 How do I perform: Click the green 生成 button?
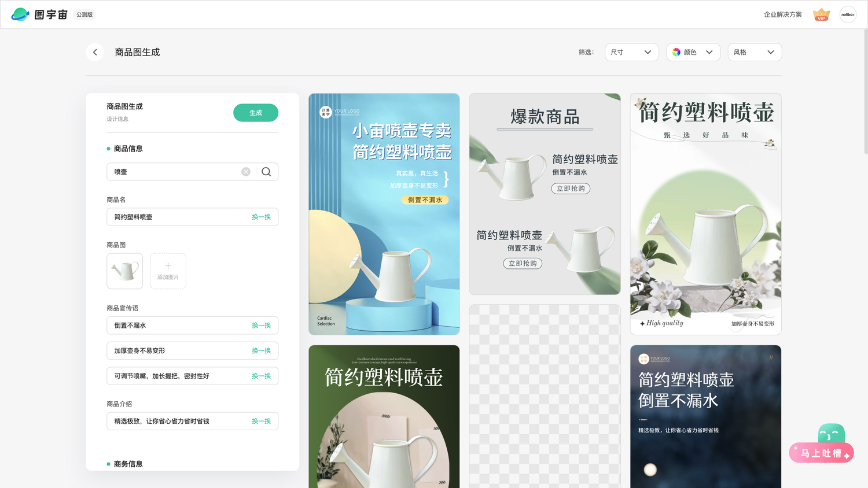tap(256, 113)
